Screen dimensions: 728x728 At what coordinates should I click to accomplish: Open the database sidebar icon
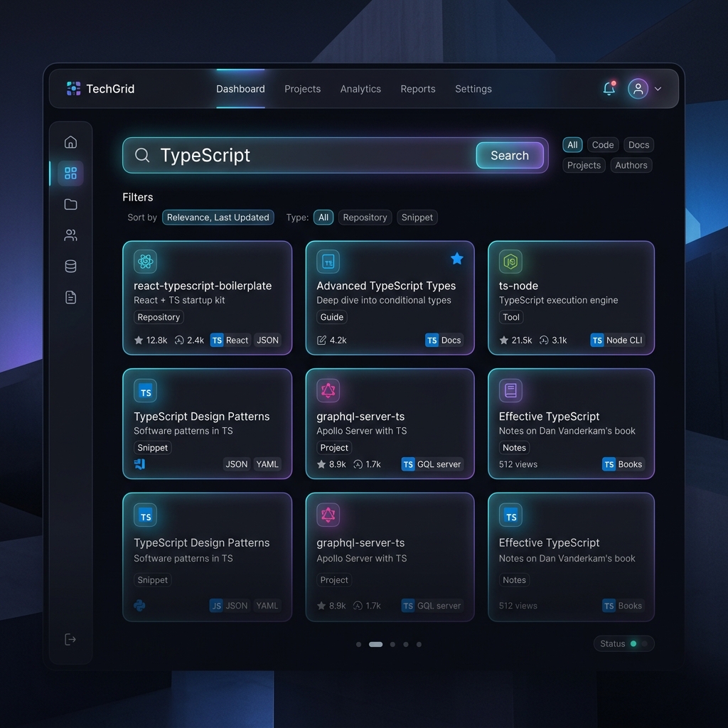(70, 266)
